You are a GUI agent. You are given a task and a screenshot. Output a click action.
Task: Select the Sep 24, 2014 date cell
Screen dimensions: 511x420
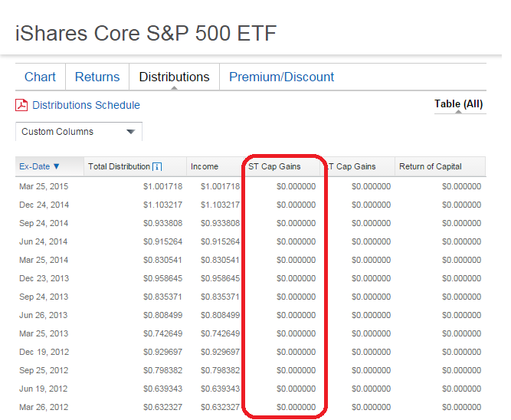pyautogui.click(x=44, y=223)
